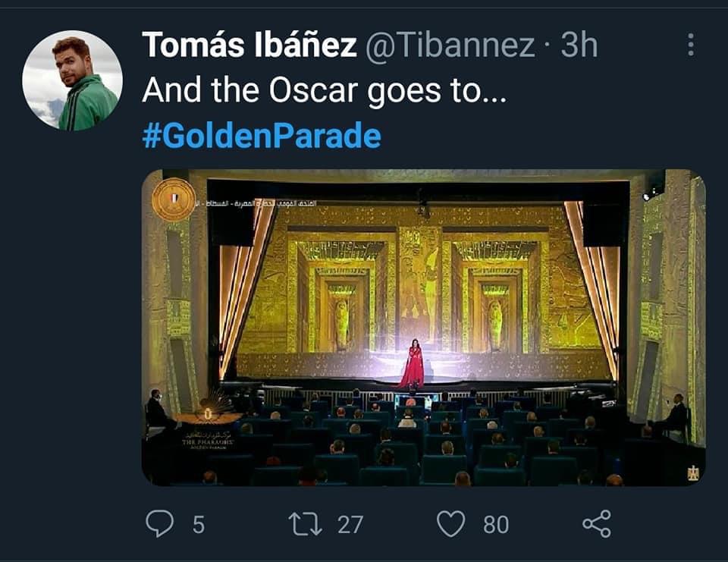Viewport: 728px width, 562px height.
Task: Click the Pharaohs' Golden Parade logo in the photo
Action: [208, 428]
